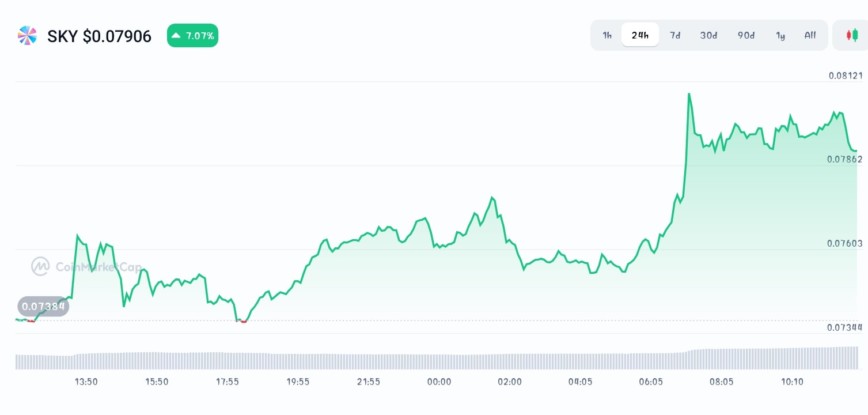Click the 02:00 time axis label
Viewport: 868px width, 415px height.
[x=510, y=382]
